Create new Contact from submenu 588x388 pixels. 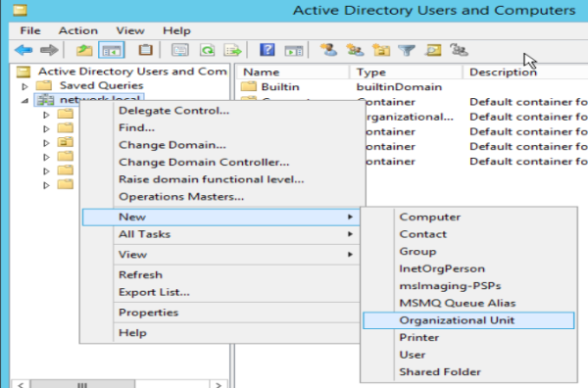(468, 234)
